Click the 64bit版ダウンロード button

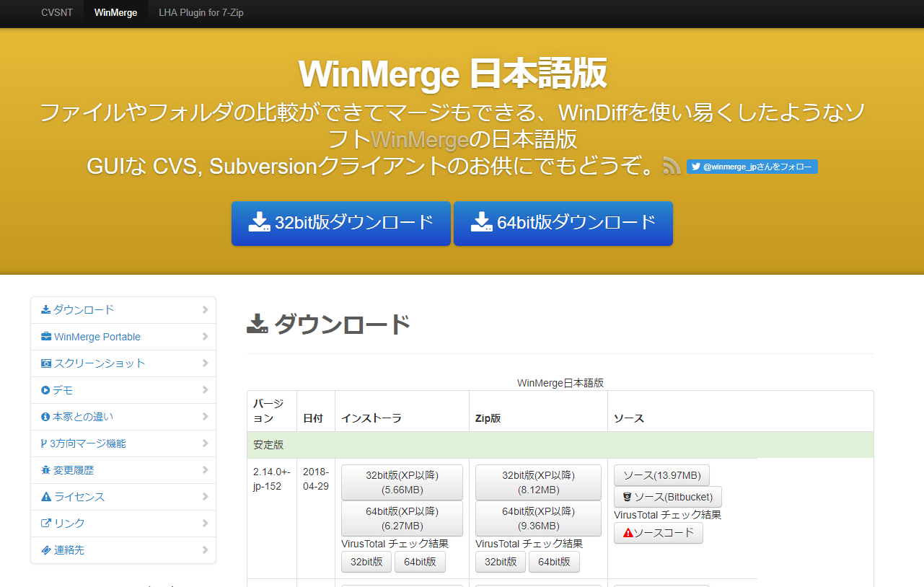(x=563, y=223)
